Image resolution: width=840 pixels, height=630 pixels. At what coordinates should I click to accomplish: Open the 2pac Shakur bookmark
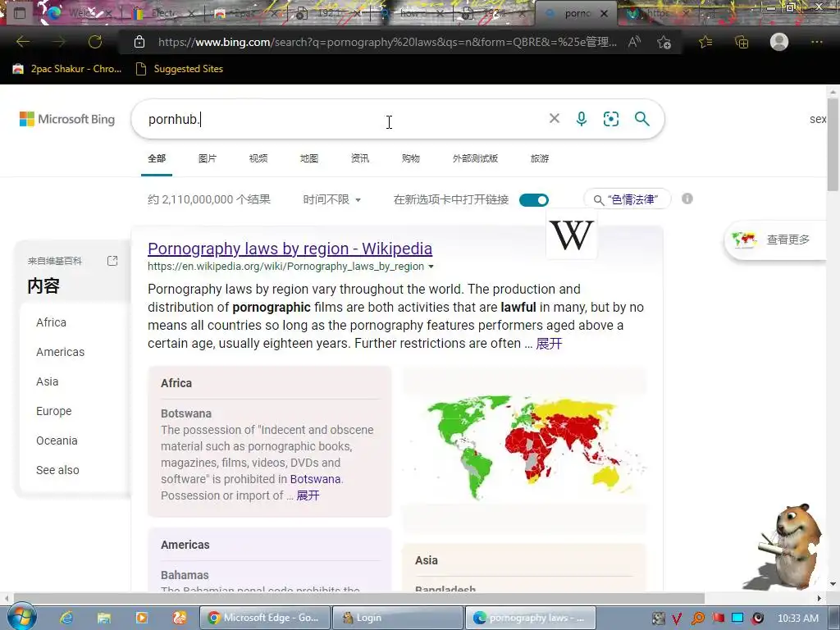click(x=67, y=69)
